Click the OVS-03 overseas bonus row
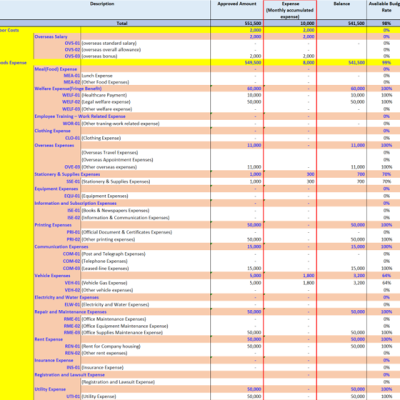 point(217,56)
